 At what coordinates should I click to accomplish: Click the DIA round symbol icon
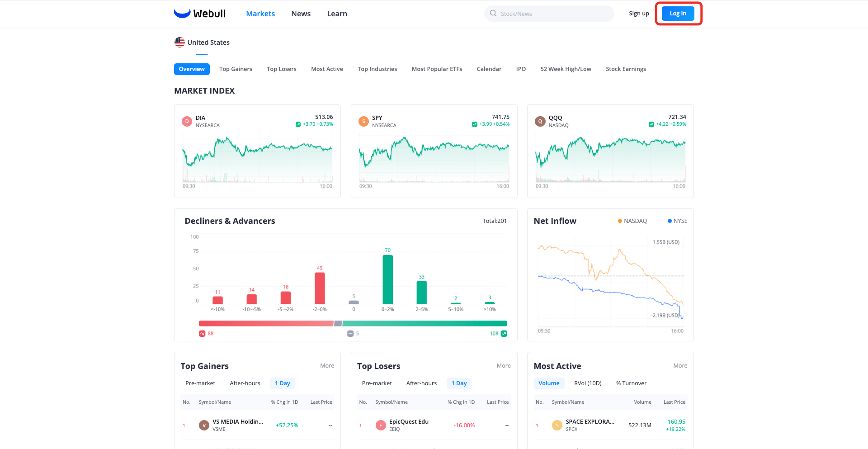point(187,121)
